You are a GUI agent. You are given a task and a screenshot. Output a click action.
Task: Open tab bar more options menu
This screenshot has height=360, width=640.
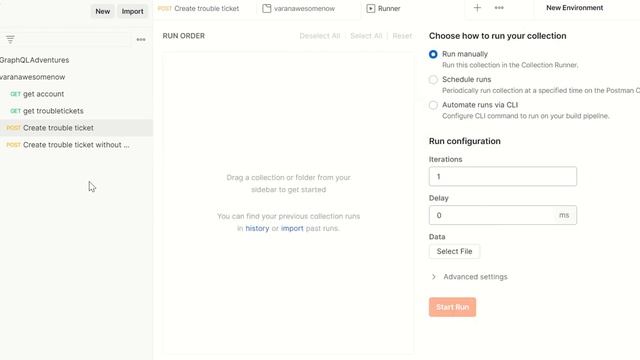(x=499, y=8)
